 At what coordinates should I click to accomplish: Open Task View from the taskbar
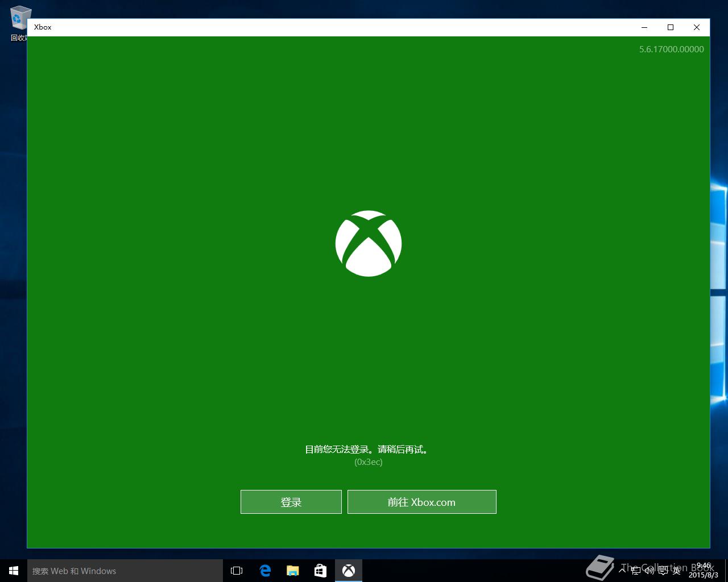(237, 571)
